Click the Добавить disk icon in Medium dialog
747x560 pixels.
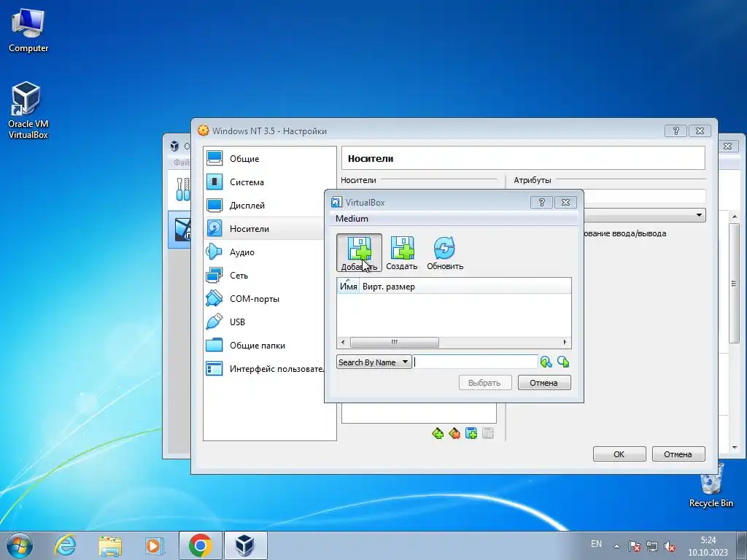click(359, 252)
